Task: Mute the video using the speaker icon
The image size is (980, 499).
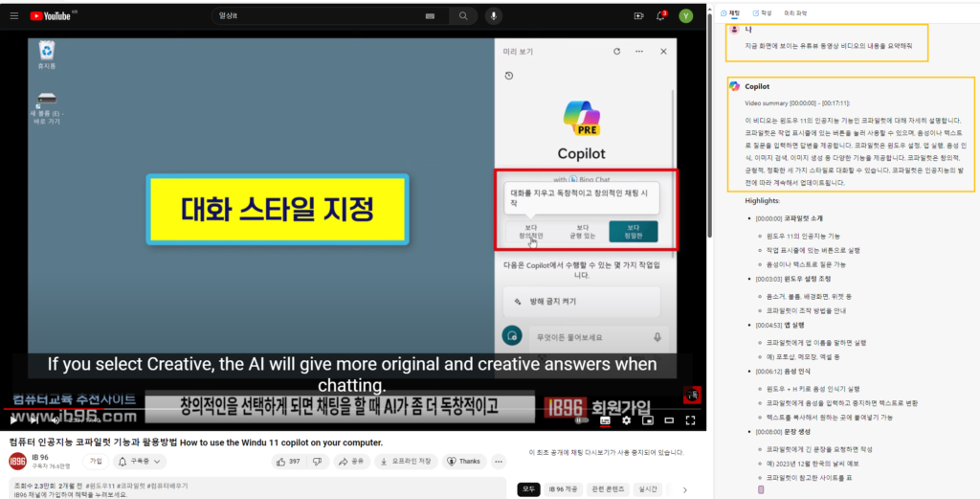Action: pyautogui.click(x=55, y=420)
